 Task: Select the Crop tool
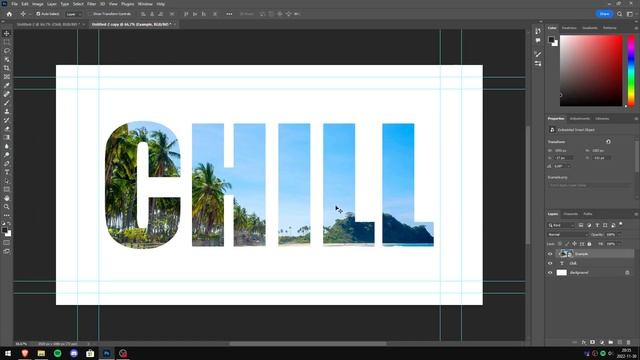click(7, 68)
